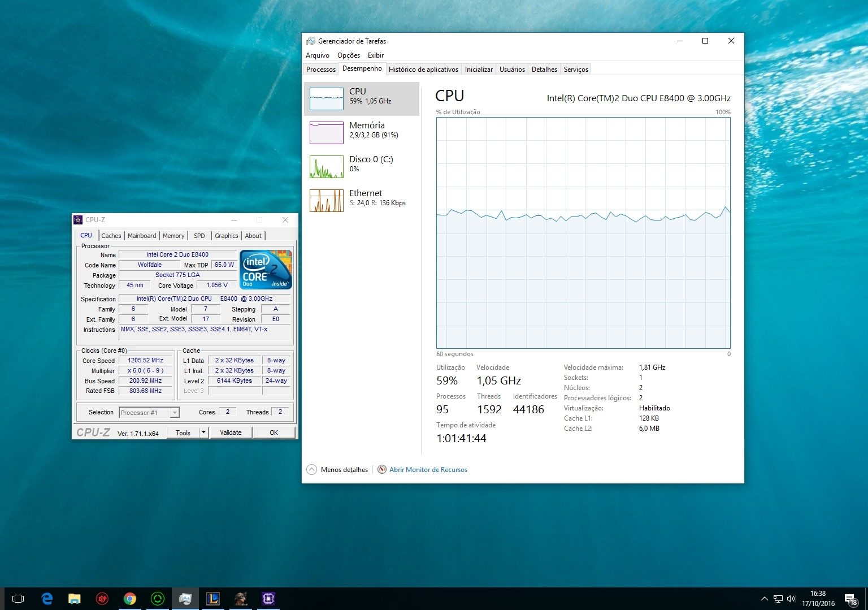Viewport: 868px width, 610px height.
Task: Switch to the Inicializar tab
Action: click(479, 70)
